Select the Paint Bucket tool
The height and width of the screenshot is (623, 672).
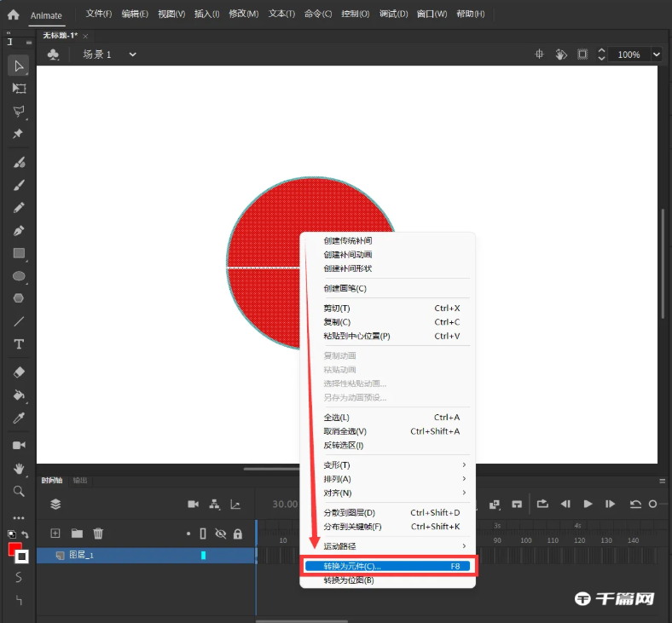click(x=19, y=395)
